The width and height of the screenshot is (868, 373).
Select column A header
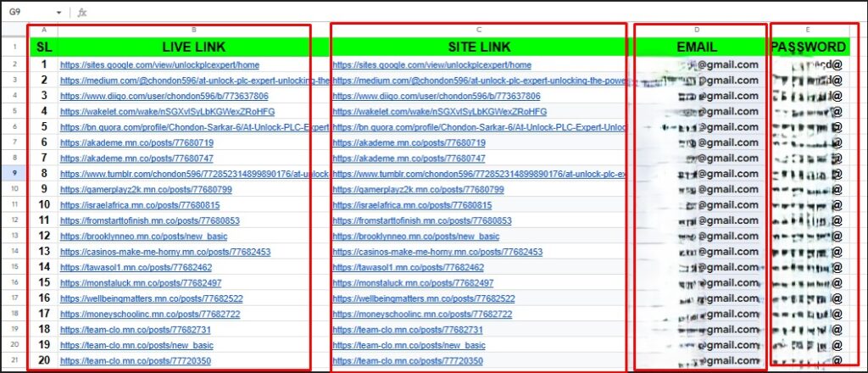pyautogui.click(x=43, y=30)
